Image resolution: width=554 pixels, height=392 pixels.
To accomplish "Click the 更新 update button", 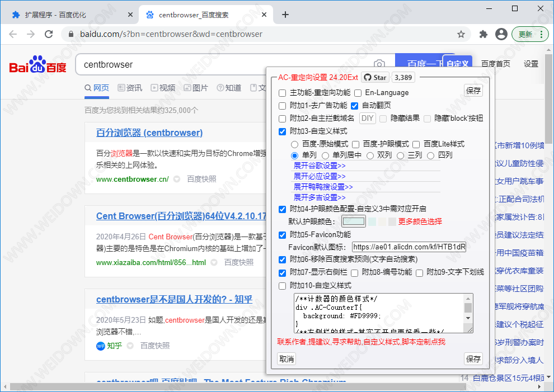I will [x=530, y=34].
